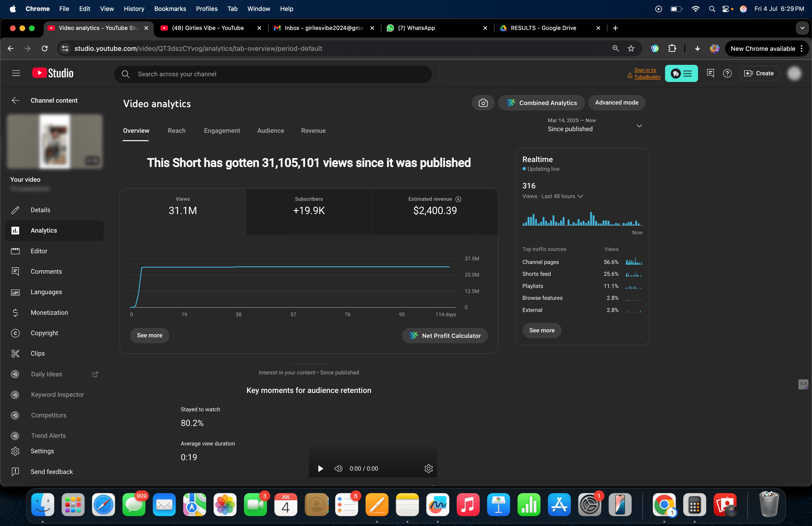
Task: Open the TubeBuddy menu icon
Action: coord(681,73)
